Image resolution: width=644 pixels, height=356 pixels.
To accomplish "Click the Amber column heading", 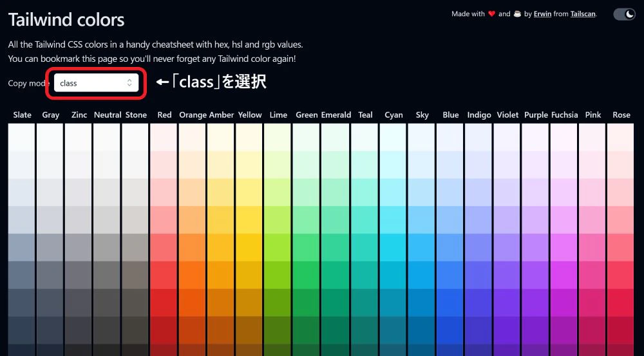I will tap(222, 115).
